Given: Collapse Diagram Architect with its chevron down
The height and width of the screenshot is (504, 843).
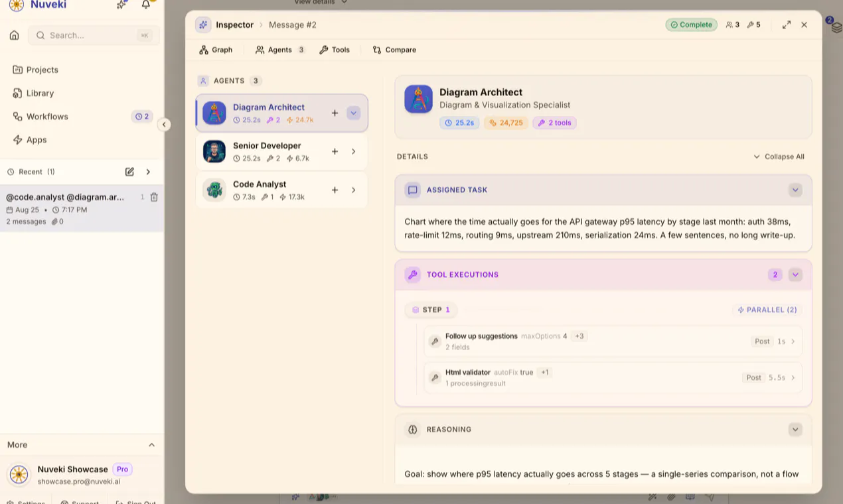Looking at the screenshot, I should pos(354,113).
